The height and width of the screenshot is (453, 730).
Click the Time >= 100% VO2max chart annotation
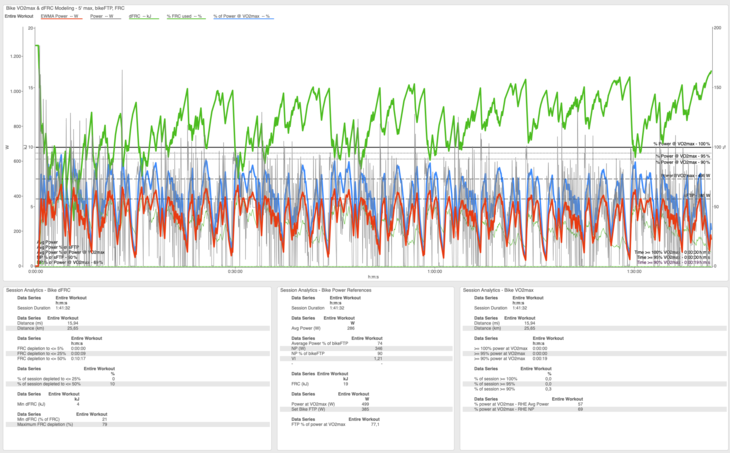pyautogui.click(x=672, y=252)
